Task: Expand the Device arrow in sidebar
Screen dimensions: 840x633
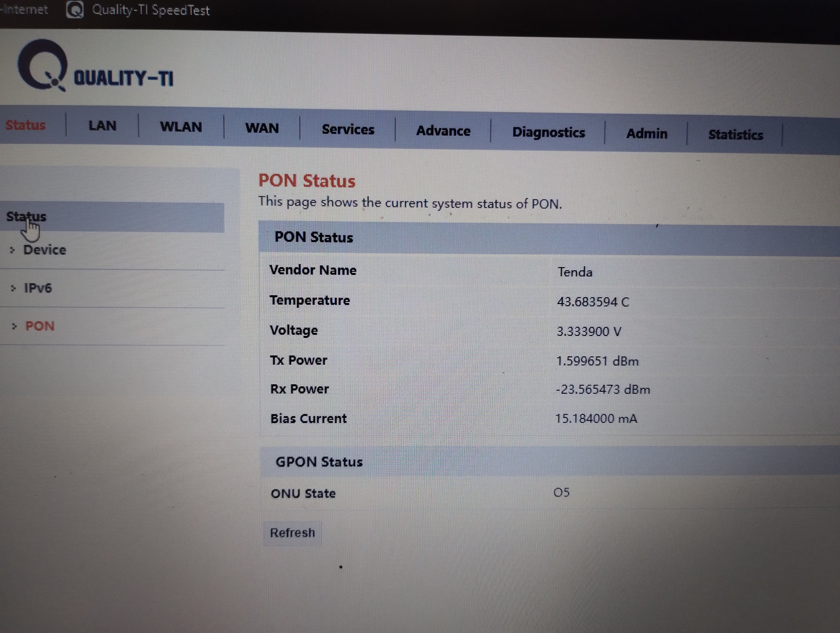Action: [x=13, y=250]
